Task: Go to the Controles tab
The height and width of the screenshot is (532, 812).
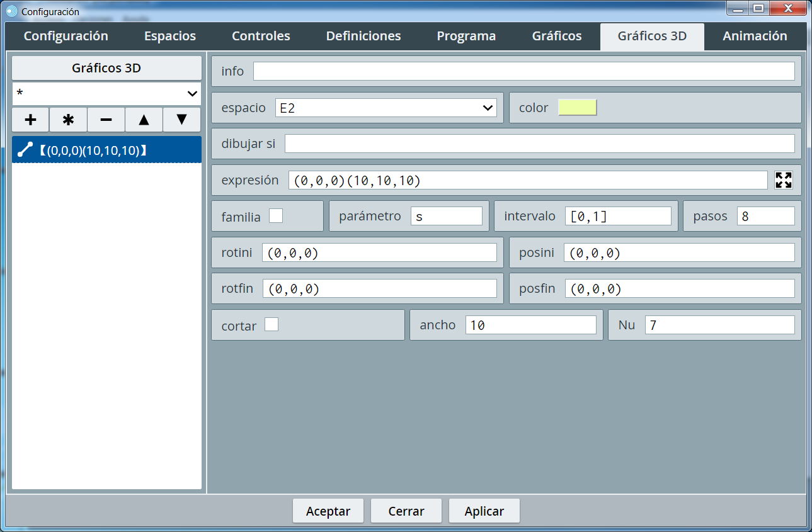Action: point(261,36)
